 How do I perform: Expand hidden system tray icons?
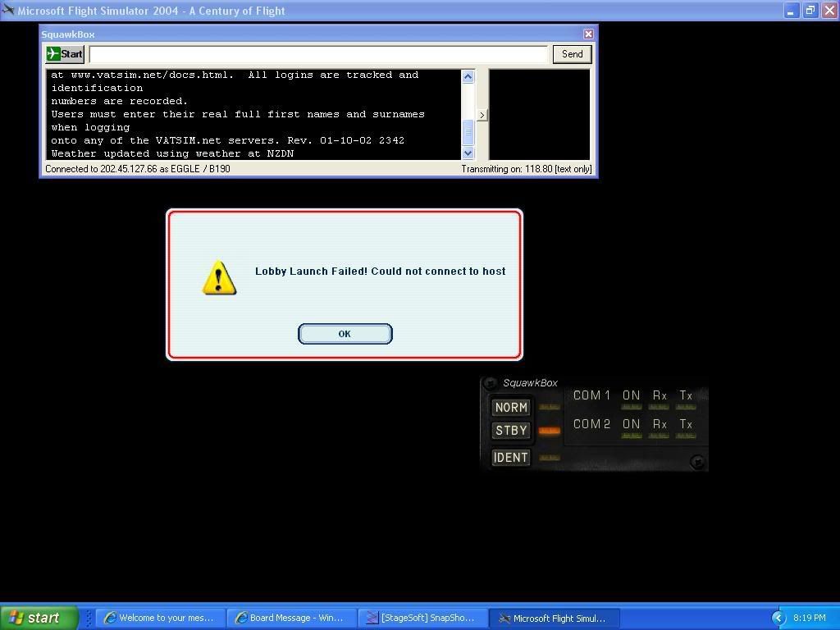tap(778, 618)
